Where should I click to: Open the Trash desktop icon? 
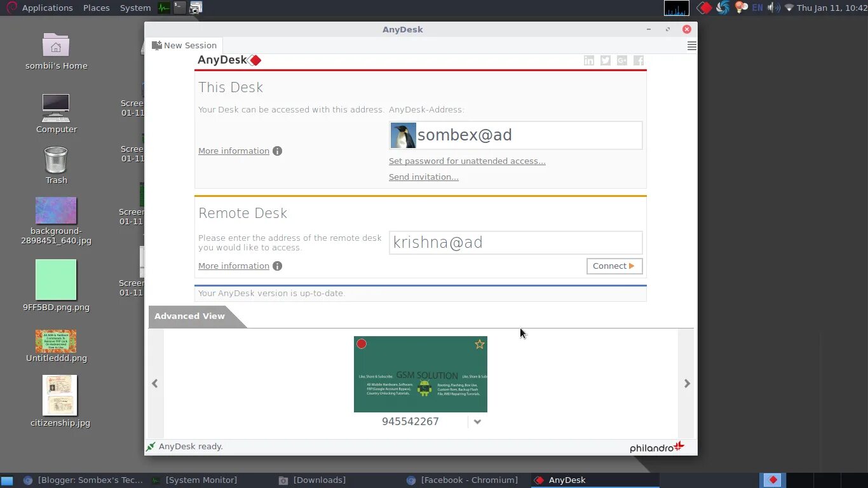click(x=56, y=165)
